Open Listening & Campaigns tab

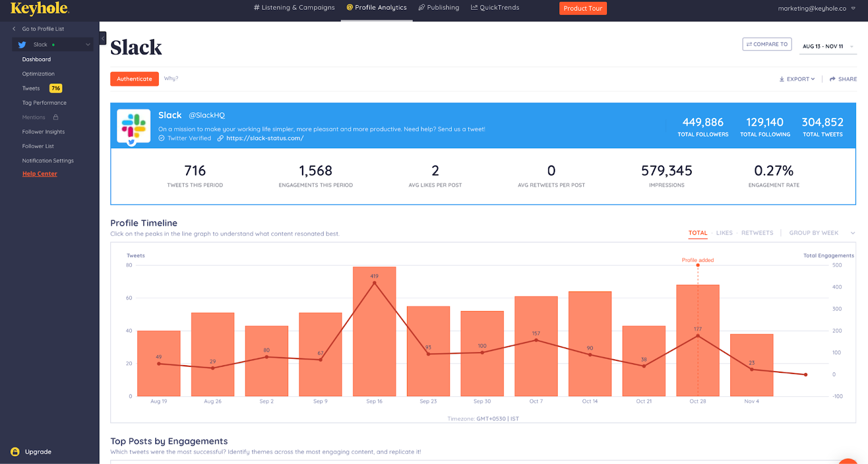click(294, 8)
